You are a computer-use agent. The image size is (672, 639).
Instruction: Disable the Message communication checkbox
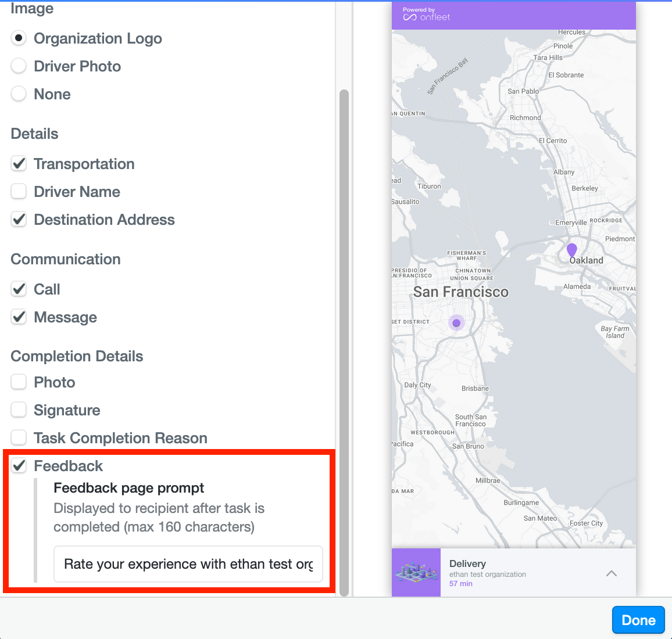[19, 317]
